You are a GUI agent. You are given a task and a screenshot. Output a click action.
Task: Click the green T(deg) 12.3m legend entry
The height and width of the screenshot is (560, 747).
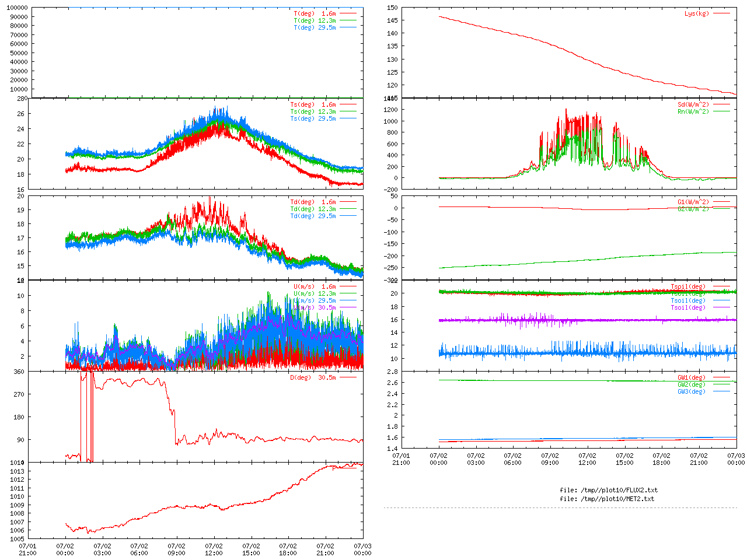(315, 20)
